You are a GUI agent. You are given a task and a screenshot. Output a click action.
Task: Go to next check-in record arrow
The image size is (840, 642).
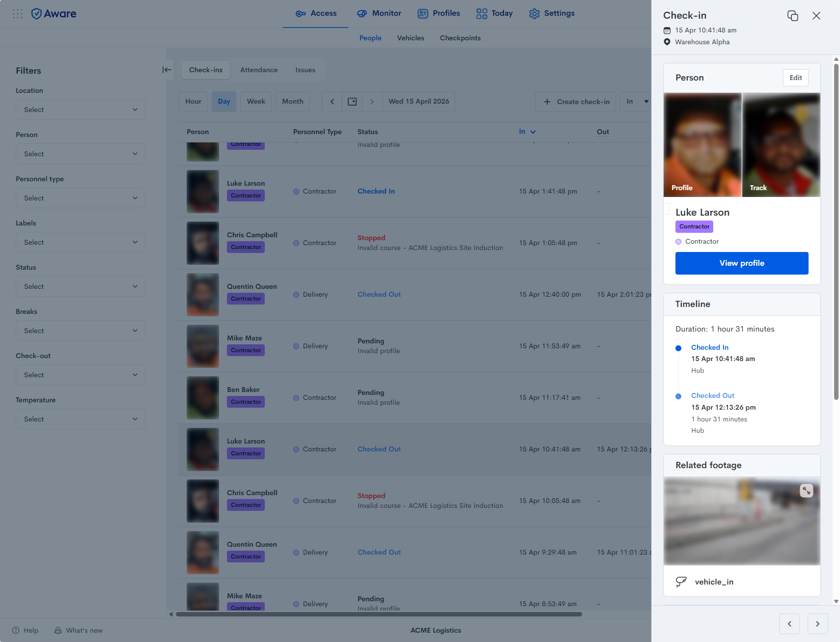click(x=817, y=624)
